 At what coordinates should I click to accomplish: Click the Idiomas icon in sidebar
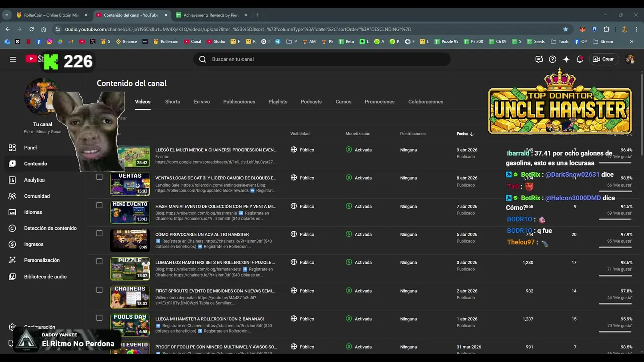click(x=12, y=212)
